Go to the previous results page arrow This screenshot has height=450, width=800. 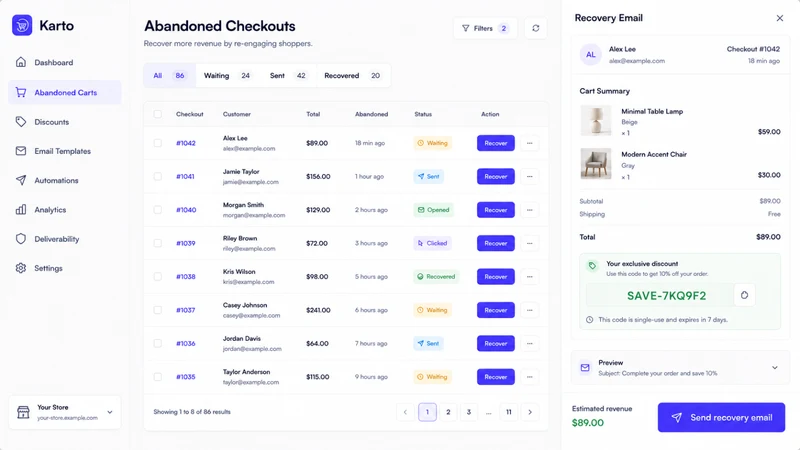tap(405, 412)
